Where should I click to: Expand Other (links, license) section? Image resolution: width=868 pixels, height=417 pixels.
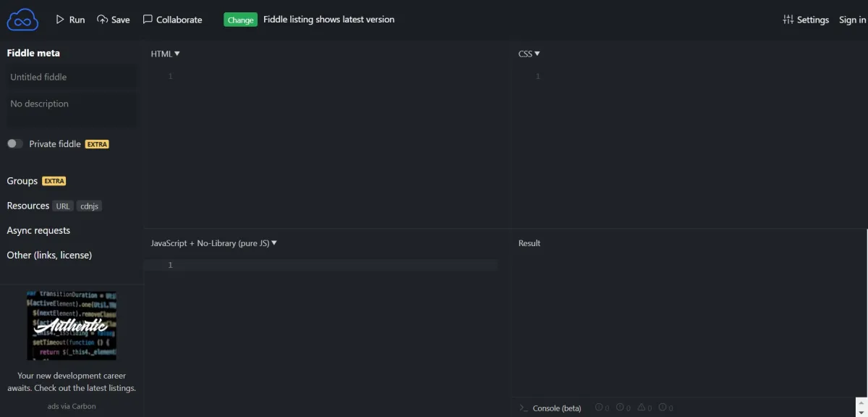[x=49, y=255]
